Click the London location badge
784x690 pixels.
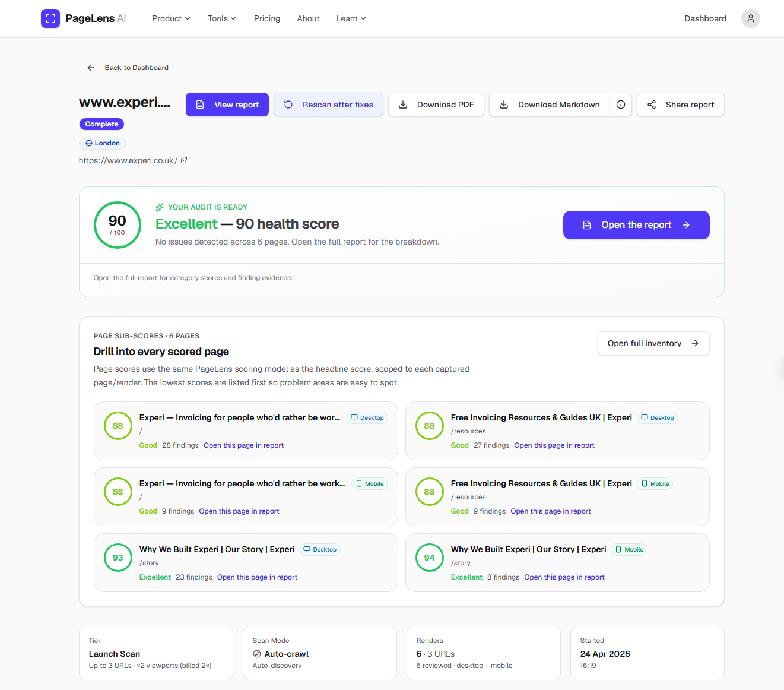[x=103, y=143]
